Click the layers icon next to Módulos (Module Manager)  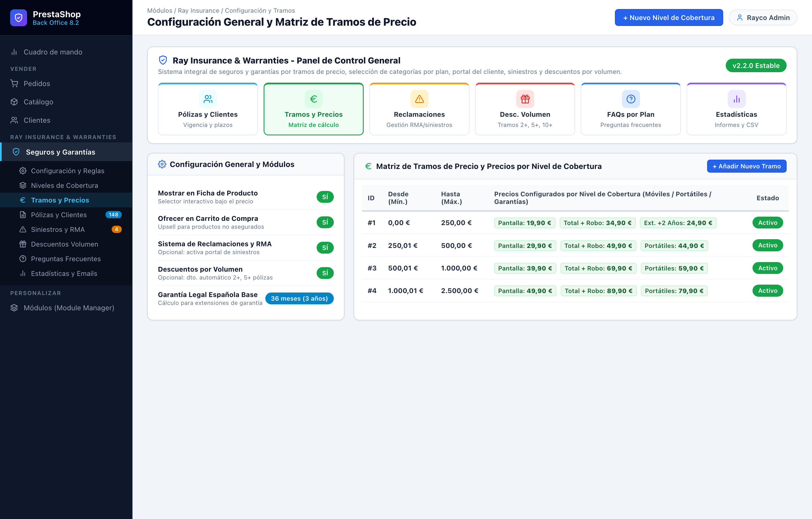coord(14,308)
